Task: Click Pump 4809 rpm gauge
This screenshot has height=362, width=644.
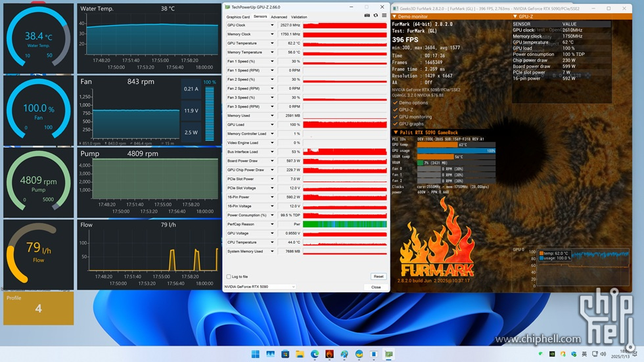Action: 39,183
